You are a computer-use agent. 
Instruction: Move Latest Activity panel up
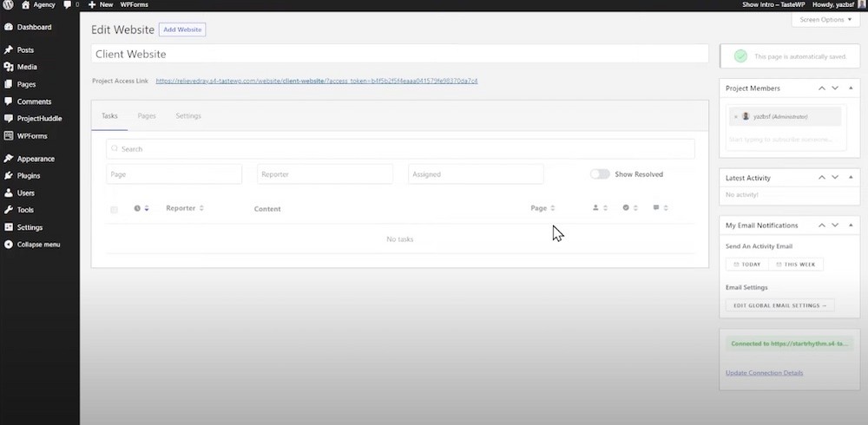[x=821, y=178]
